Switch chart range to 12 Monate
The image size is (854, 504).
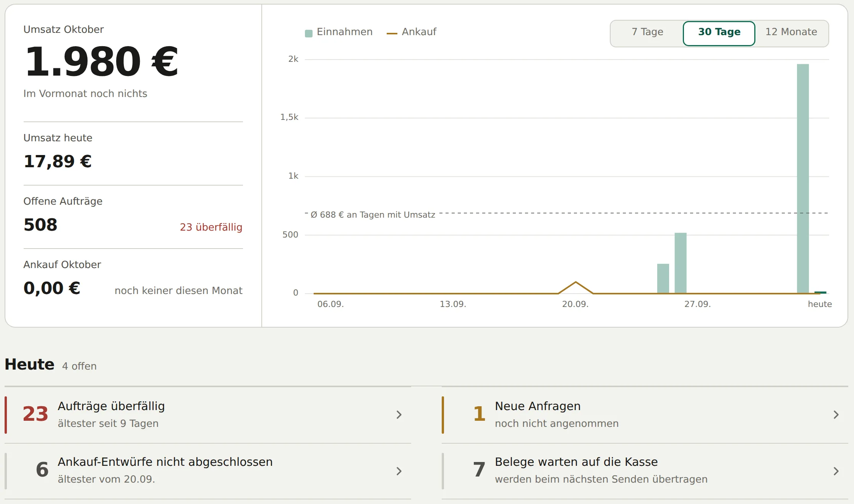791,32
